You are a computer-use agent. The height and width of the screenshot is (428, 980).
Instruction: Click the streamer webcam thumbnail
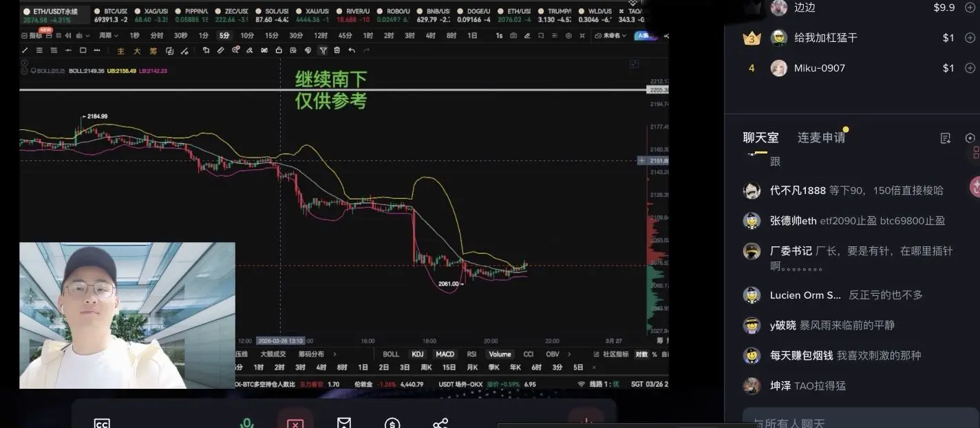(127, 315)
